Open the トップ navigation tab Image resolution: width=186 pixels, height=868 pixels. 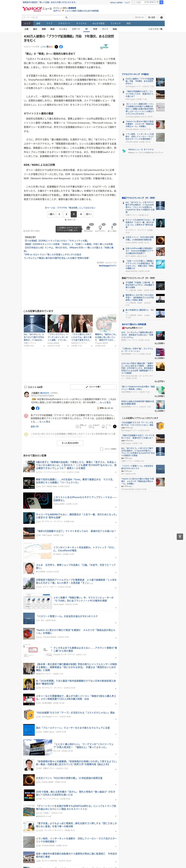[27, 24]
